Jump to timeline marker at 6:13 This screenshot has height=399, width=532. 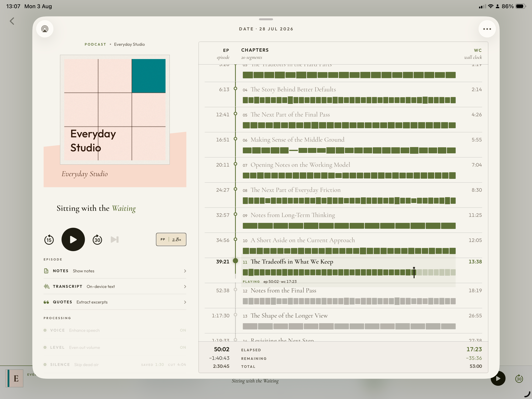235,89
